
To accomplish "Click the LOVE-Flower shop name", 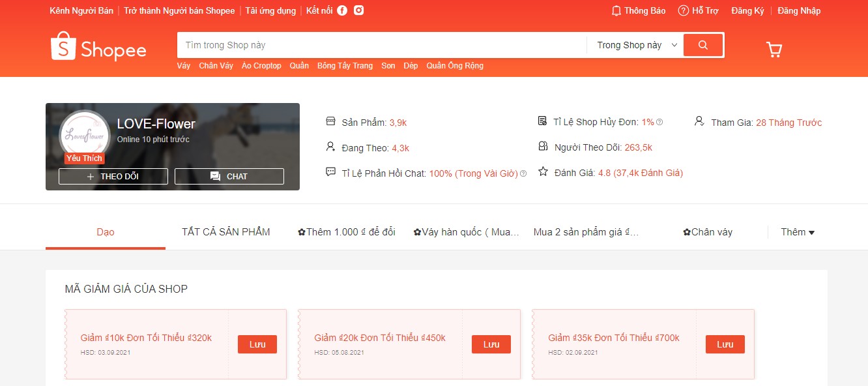I will pyautogui.click(x=156, y=124).
